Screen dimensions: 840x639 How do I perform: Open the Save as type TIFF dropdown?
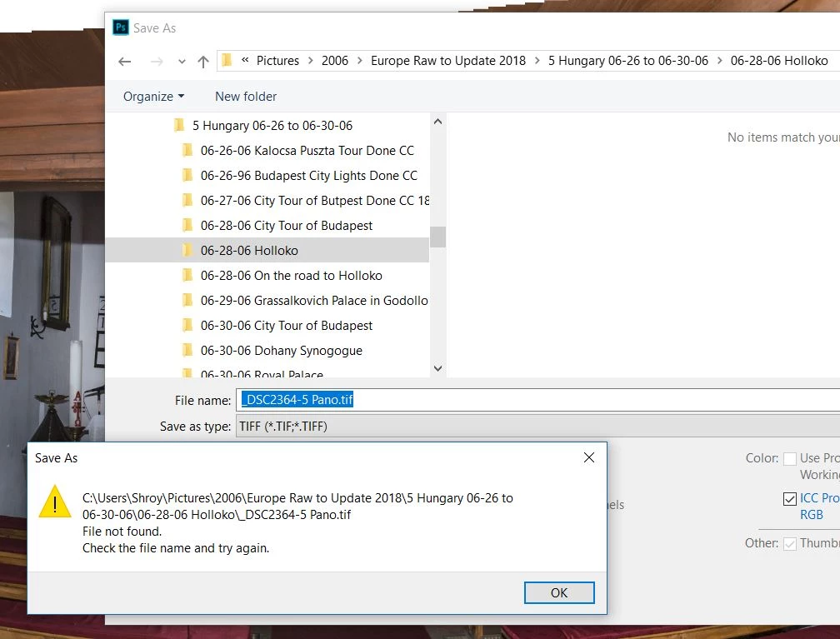537,427
